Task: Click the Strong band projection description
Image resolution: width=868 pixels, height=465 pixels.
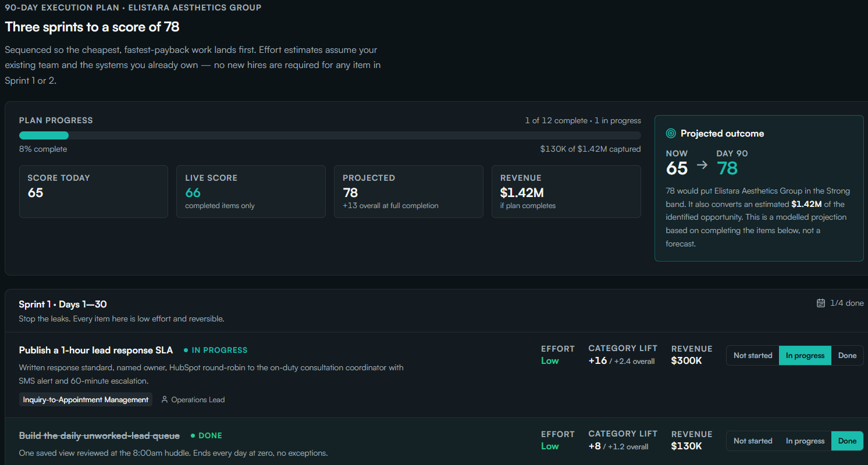Action: coord(758,217)
